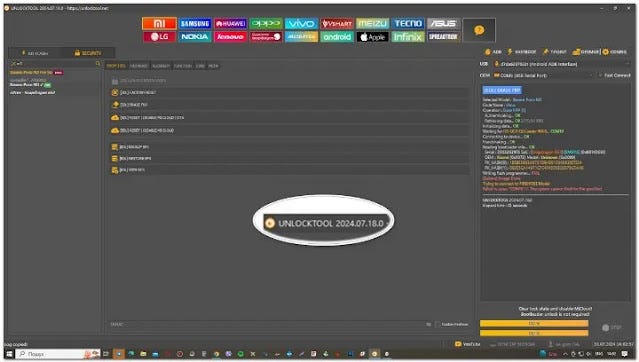The image size is (639, 362).
Task: Open the Vsmart brand section
Action: 337,24
